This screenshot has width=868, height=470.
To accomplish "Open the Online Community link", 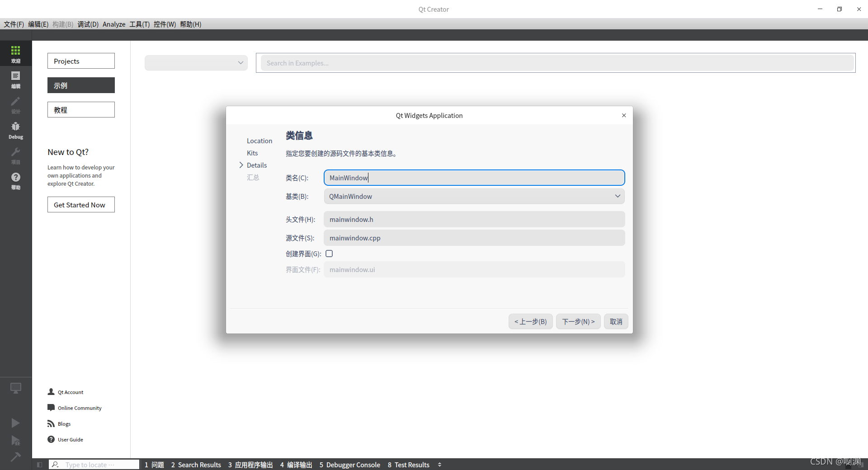I will pos(75,408).
